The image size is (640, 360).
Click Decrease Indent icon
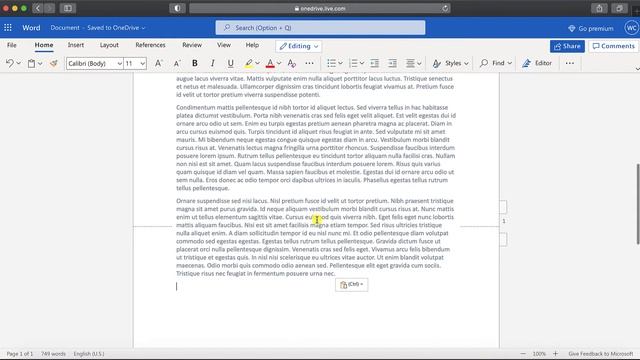tap(374, 63)
